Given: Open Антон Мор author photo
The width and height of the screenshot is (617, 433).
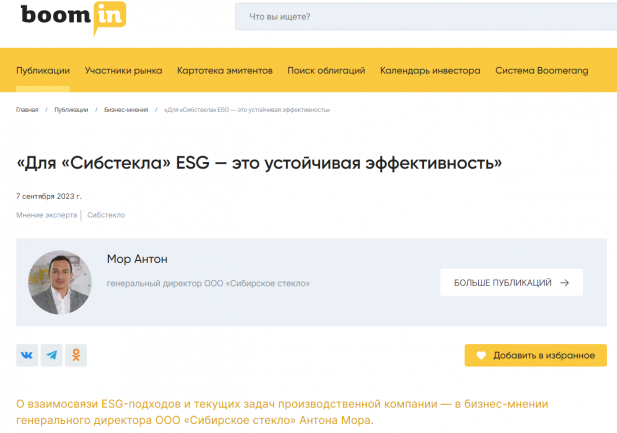Looking at the screenshot, I should 60,282.
